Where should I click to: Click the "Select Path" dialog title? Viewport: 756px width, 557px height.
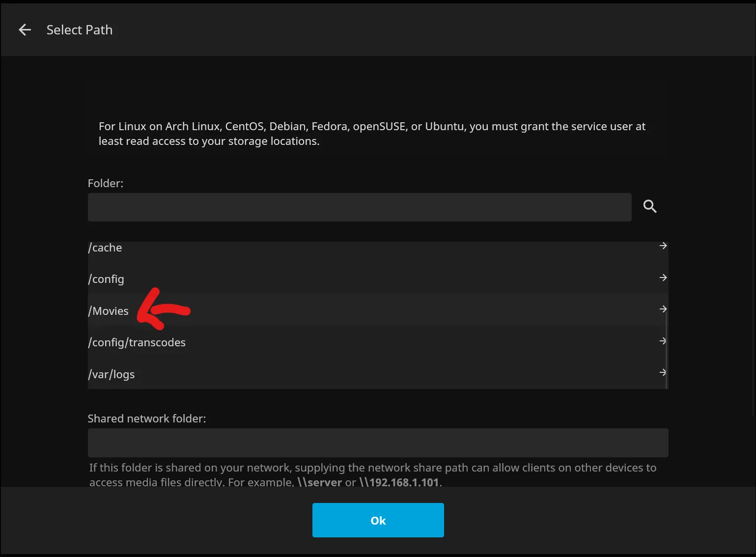pyautogui.click(x=80, y=30)
